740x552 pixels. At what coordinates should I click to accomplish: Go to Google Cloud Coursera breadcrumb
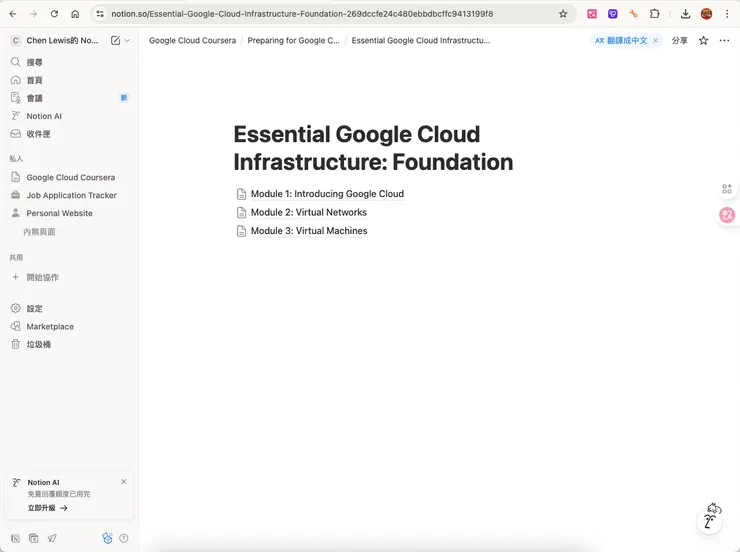pyautogui.click(x=192, y=41)
